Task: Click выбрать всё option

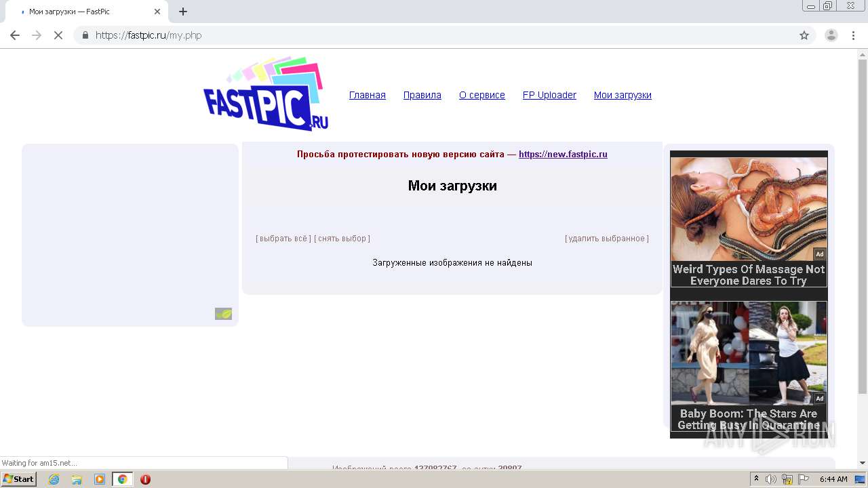Action: coord(283,239)
